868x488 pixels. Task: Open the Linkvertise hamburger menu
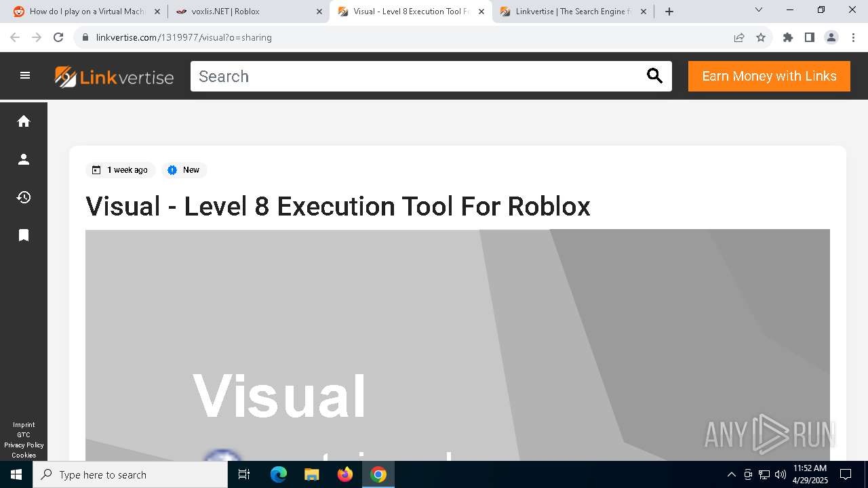[x=25, y=76]
